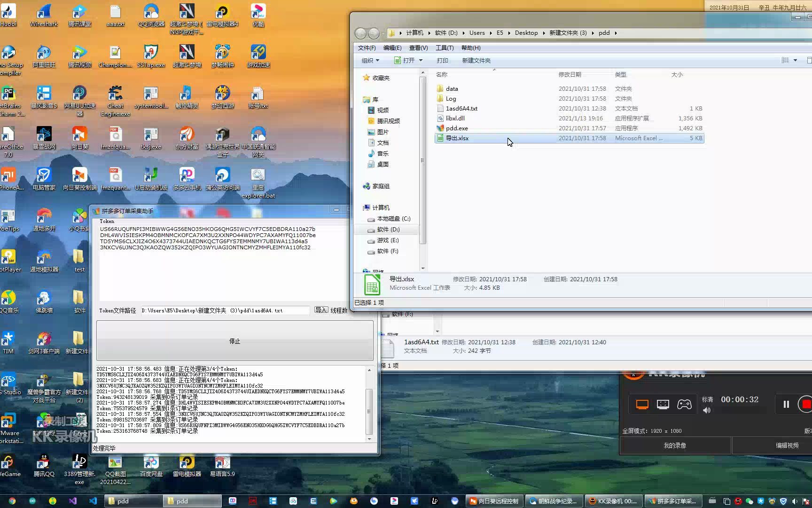Open the 易语言5.9 desktop icon
This screenshot has height=508, width=812.
pyautogui.click(x=222, y=466)
